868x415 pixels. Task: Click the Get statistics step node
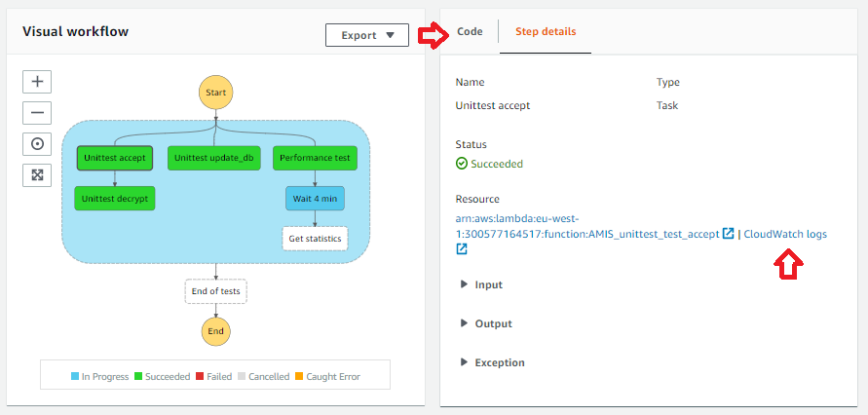[314, 238]
